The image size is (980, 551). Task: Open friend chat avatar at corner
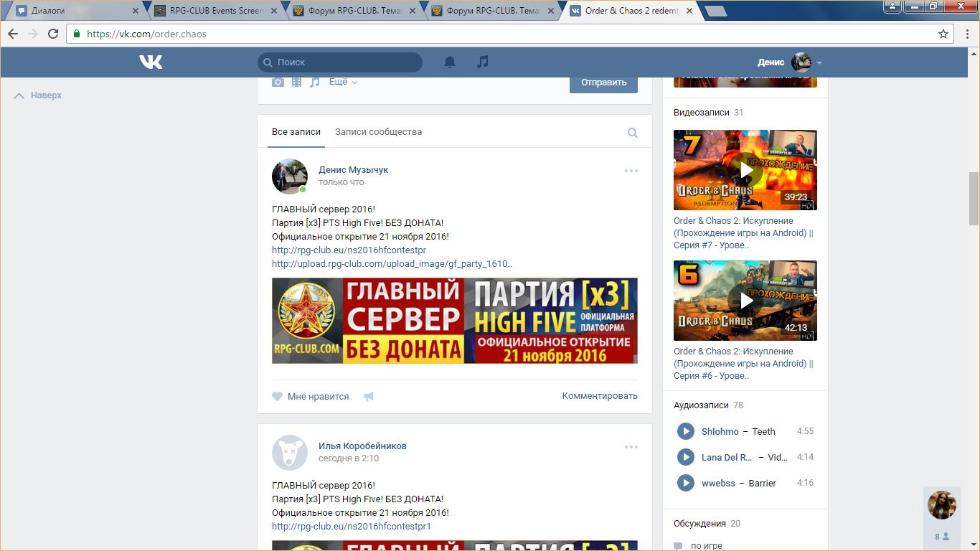[x=942, y=505]
